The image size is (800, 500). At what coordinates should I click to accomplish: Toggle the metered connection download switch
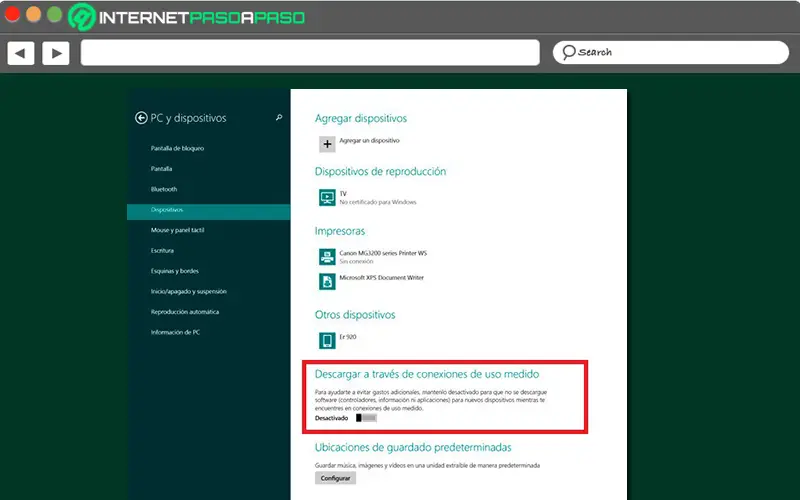pyautogui.click(x=366, y=418)
